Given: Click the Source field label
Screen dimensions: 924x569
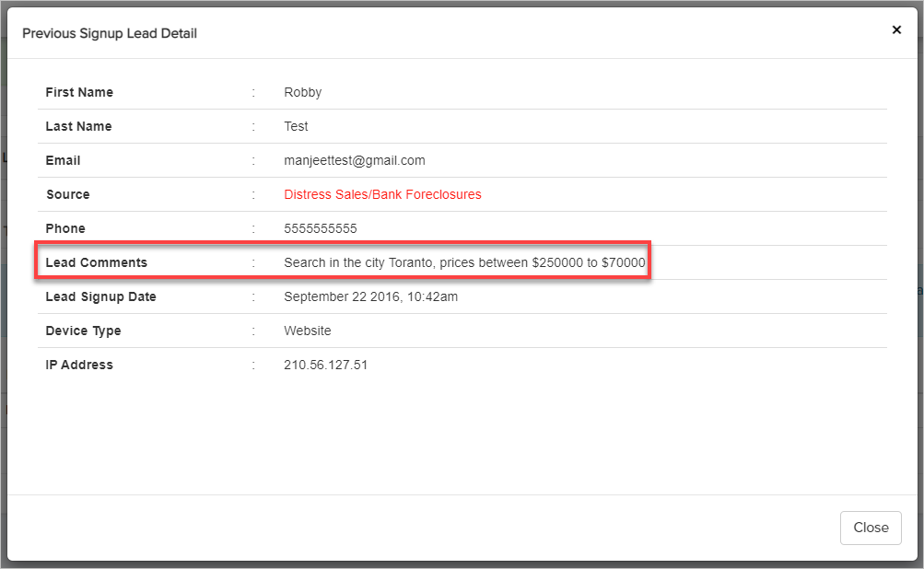Looking at the screenshot, I should pos(67,194).
